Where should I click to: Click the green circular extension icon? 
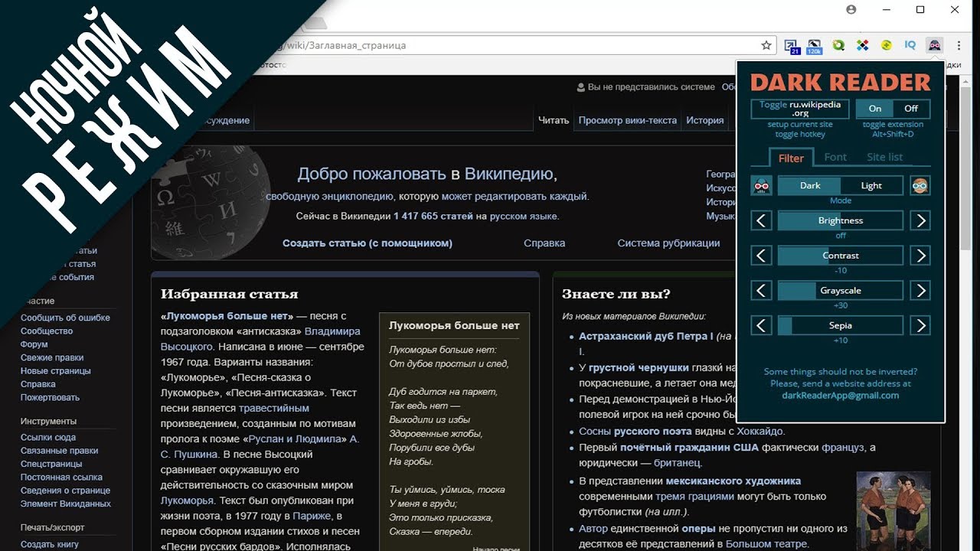pos(838,45)
